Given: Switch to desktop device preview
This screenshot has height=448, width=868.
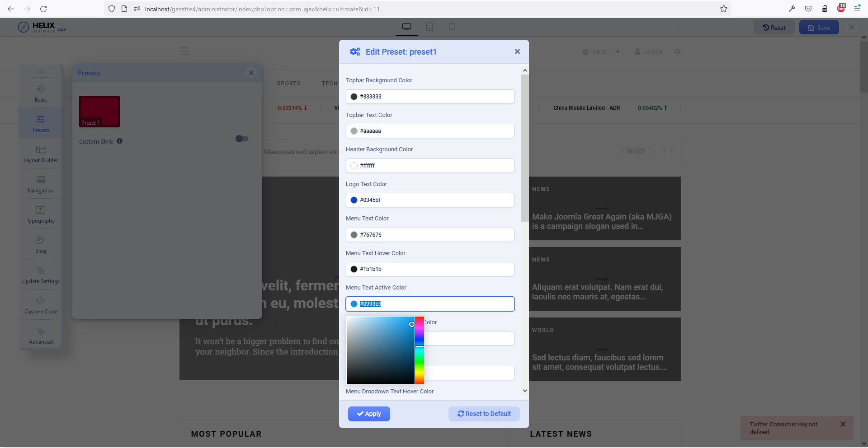Looking at the screenshot, I should pos(406,27).
